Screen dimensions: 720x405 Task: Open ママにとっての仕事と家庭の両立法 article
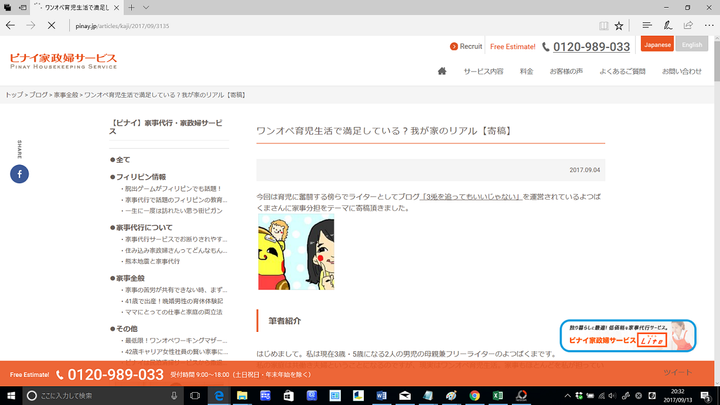click(x=173, y=312)
